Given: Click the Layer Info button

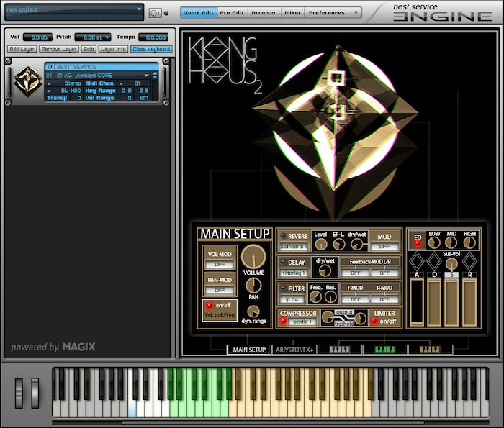Looking at the screenshot, I should coord(113,49).
